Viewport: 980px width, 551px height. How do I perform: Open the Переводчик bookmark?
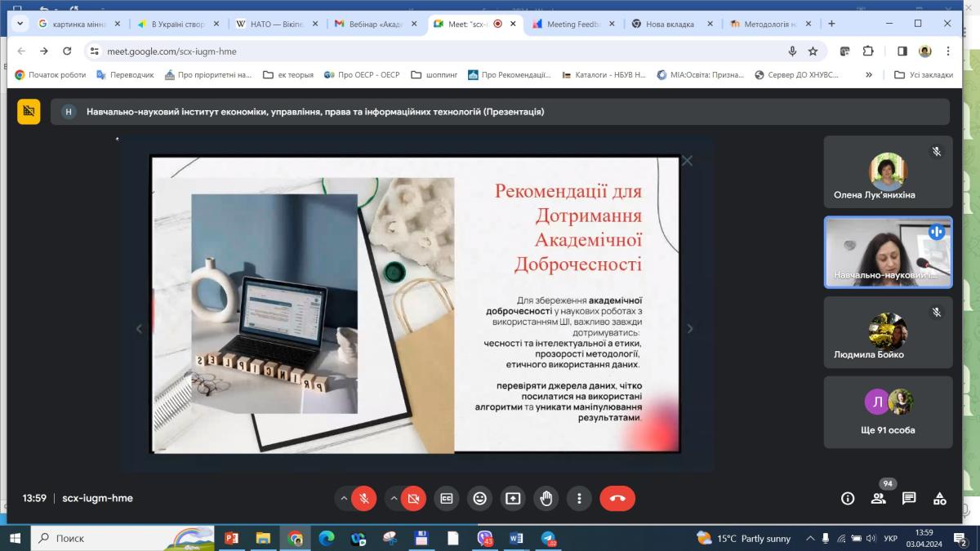click(x=125, y=74)
